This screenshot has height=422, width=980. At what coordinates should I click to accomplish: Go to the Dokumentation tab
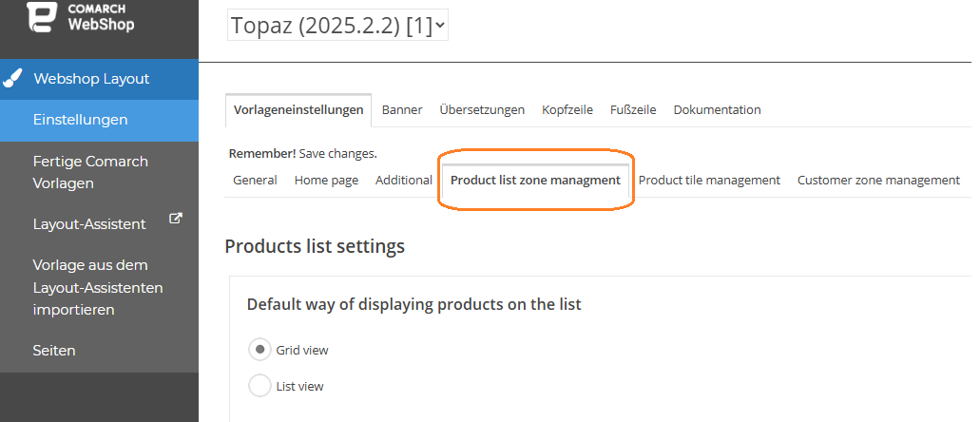(717, 110)
